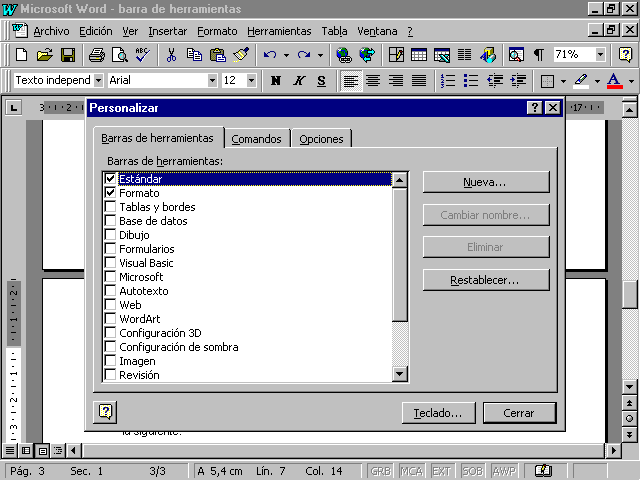Viewport: 640px width, 480px height.
Task: Click the Insert Table icon
Action: 419,54
